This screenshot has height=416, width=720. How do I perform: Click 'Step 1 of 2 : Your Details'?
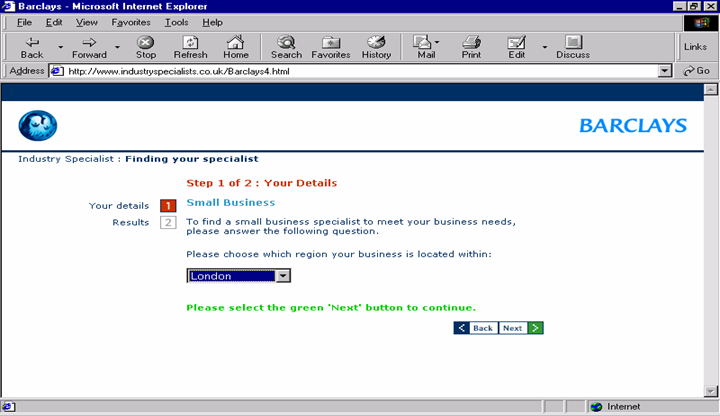click(262, 183)
